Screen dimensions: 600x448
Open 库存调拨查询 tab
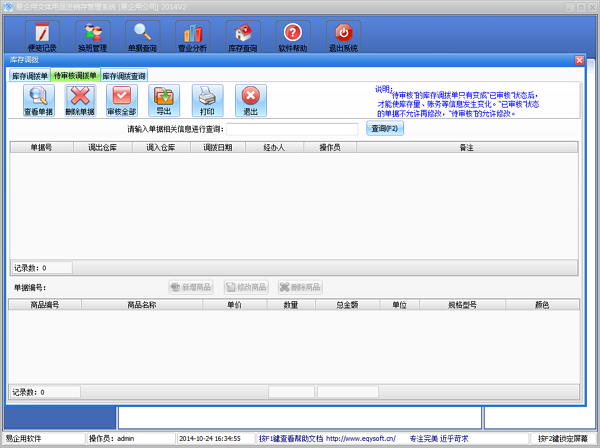pyautogui.click(x=124, y=76)
